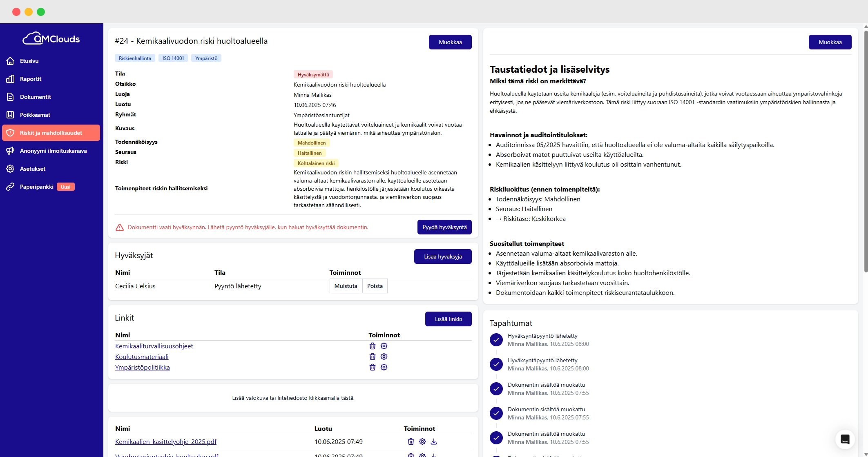Click Lisää hyväksyjä button
Screen dimensions: 868x457
pos(443,256)
